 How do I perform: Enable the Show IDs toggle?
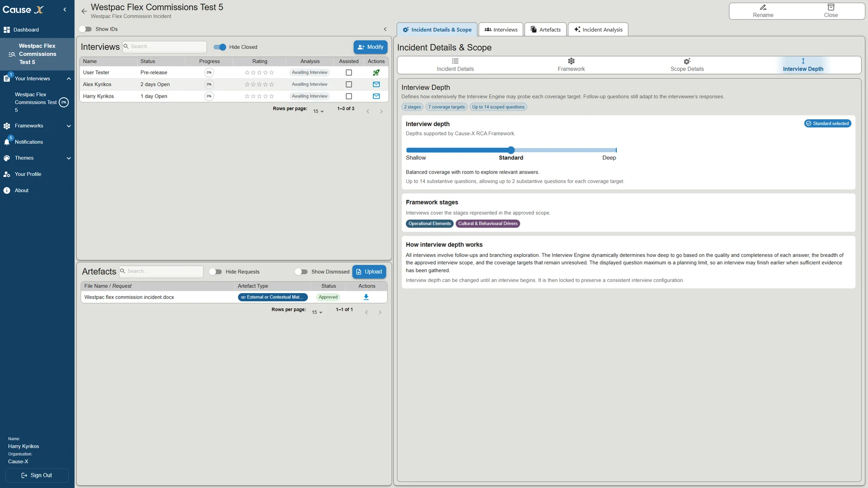pos(85,29)
